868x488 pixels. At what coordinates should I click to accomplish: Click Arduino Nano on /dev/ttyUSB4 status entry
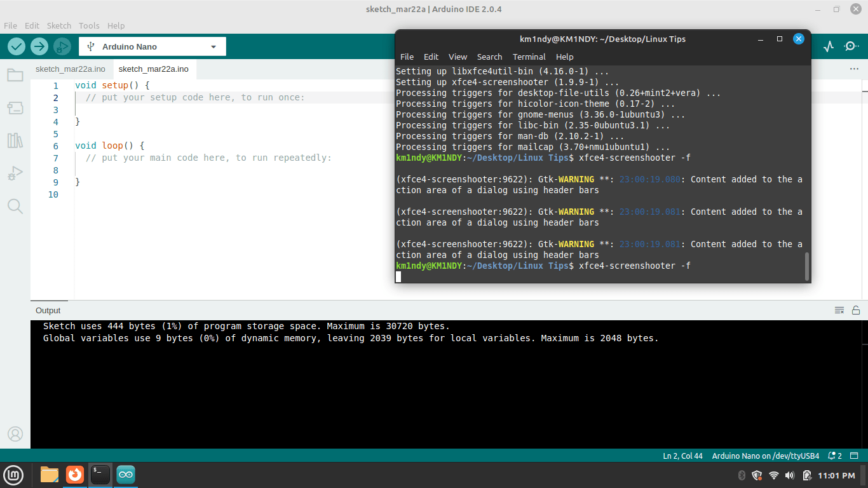point(766,456)
